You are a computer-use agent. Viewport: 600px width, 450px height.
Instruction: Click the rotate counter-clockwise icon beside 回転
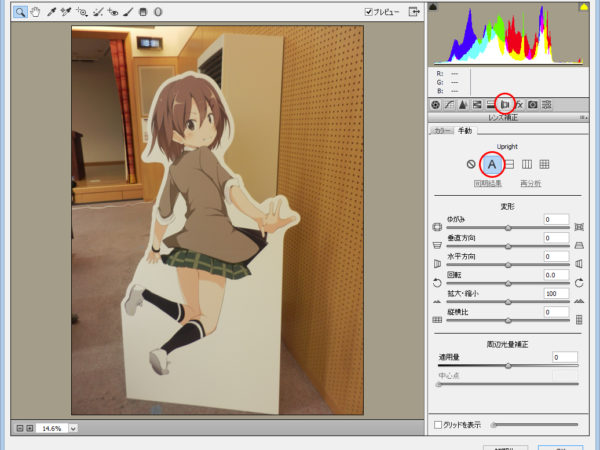[x=437, y=283]
